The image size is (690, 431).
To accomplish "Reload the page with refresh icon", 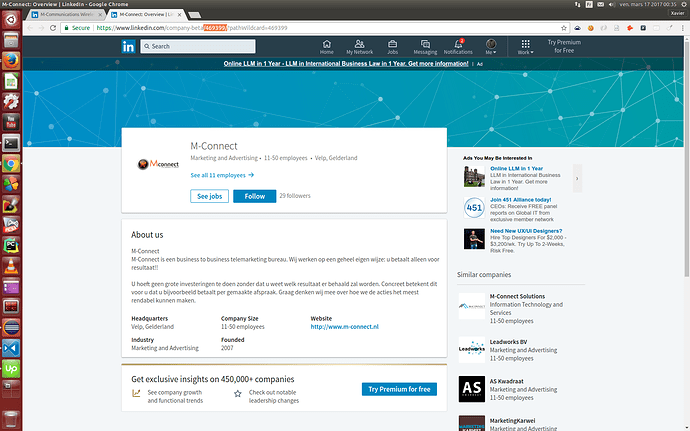I will pyautogui.click(x=53, y=28).
